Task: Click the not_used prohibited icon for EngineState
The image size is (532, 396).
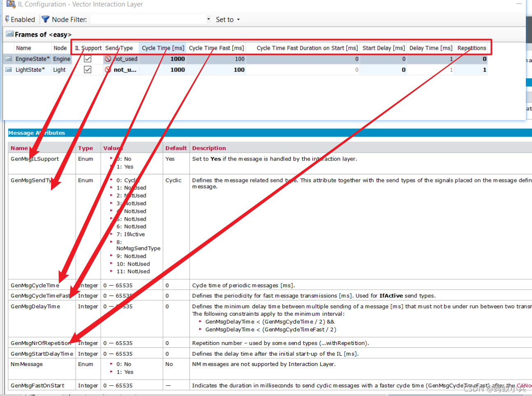Action: coord(108,59)
